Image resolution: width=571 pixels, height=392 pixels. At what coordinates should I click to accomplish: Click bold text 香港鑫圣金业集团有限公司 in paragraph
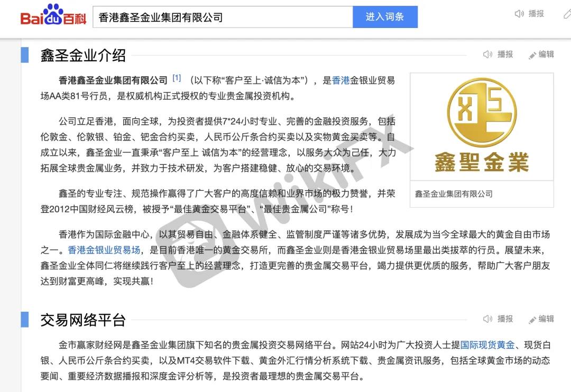pyautogui.click(x=113, y=80)
